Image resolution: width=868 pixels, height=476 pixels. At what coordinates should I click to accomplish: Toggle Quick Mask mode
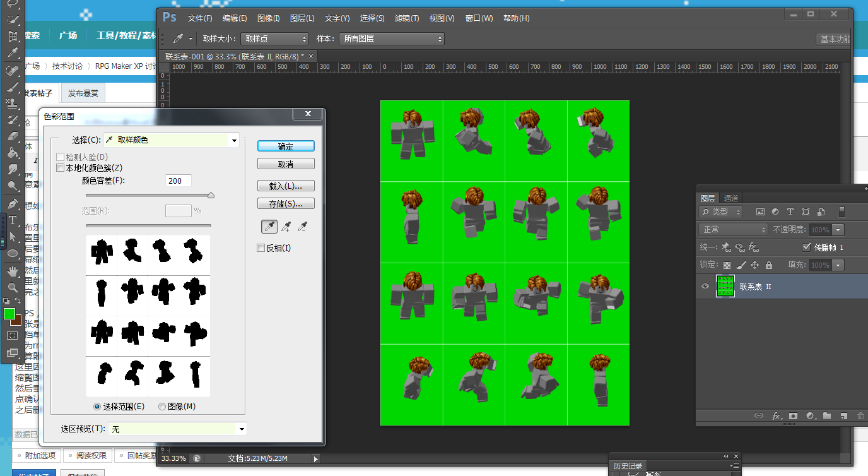(x=12, y=335)
